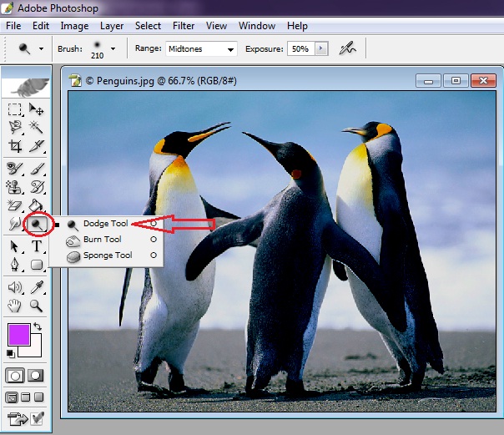504x435 pixels.
Task: Switch to Full Screen with menu bar
Action: pos(25,397)
